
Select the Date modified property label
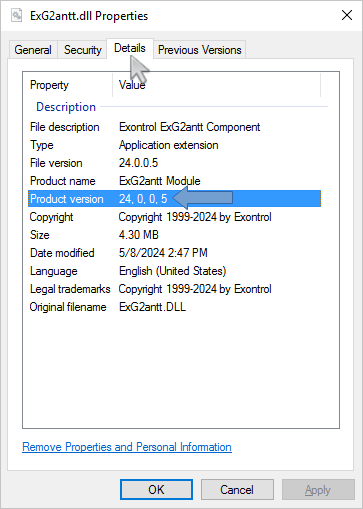tap(62, 253)
